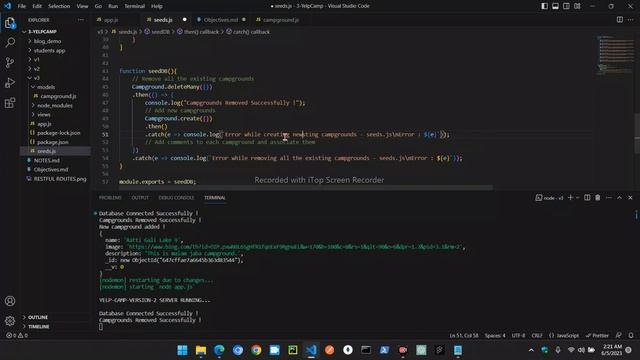Image resolution: width=640 pixels, height=360 pixels.
Task: Collapse the v3 folder
Action: [30, 78]
